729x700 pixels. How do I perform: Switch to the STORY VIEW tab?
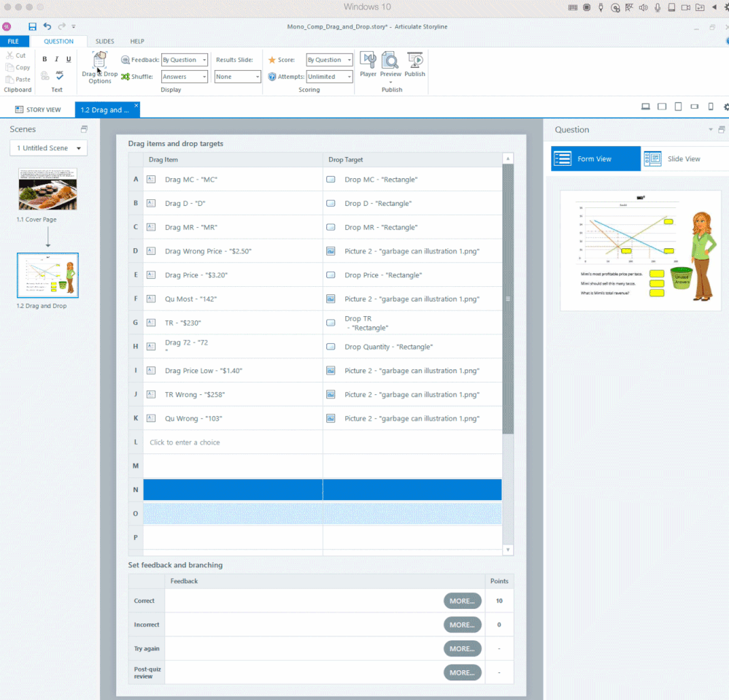[x=38, y=109]
